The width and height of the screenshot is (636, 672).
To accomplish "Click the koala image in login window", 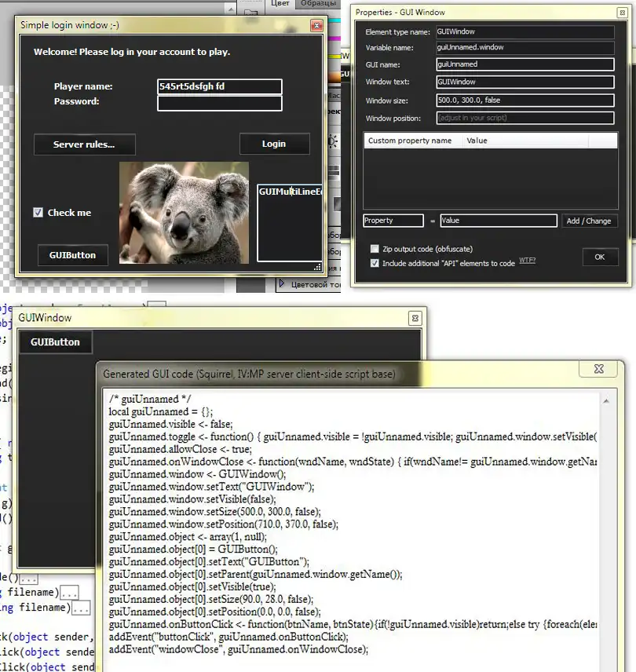I will tap(184, 213).
